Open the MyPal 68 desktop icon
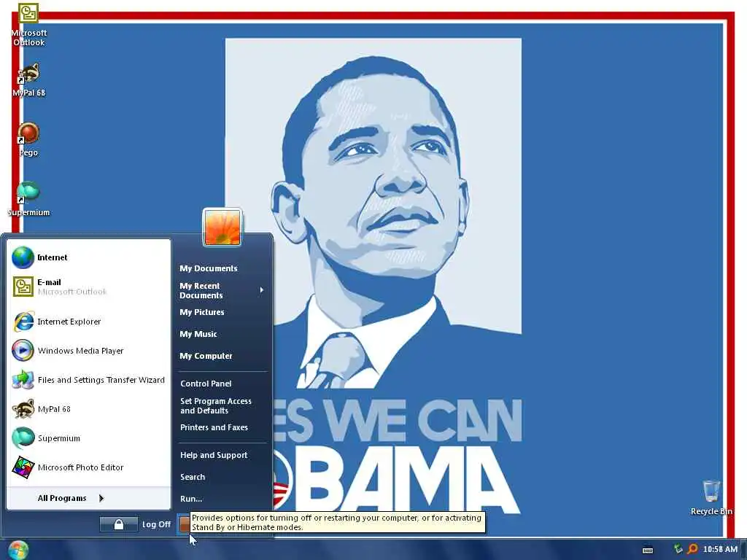 click(28, 79)
